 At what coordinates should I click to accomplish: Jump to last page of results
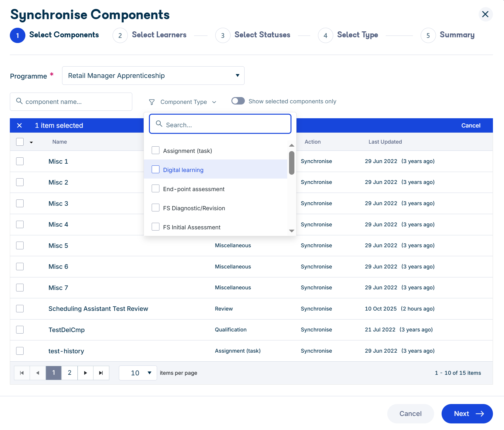pos(101,373)
